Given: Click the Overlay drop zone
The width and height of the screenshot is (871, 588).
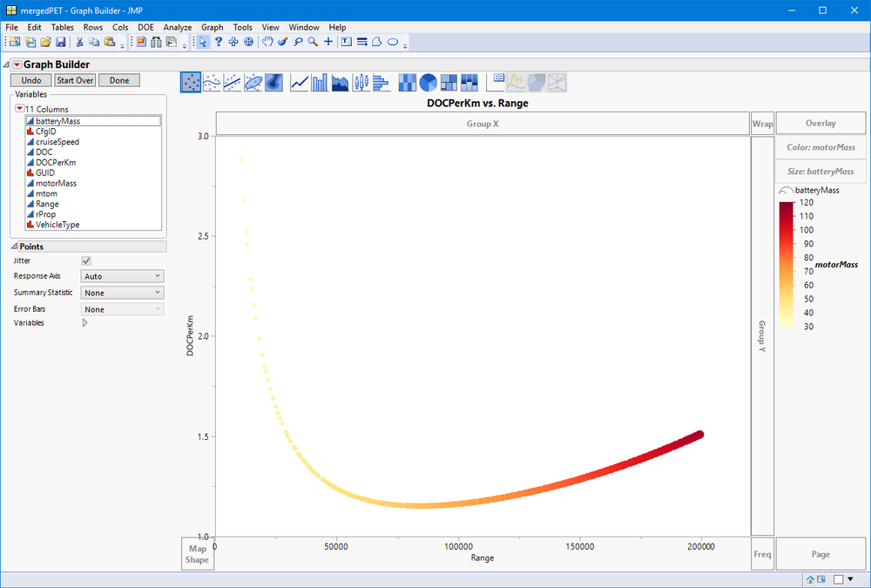Looking at the screenshot, I should point(820,124).
